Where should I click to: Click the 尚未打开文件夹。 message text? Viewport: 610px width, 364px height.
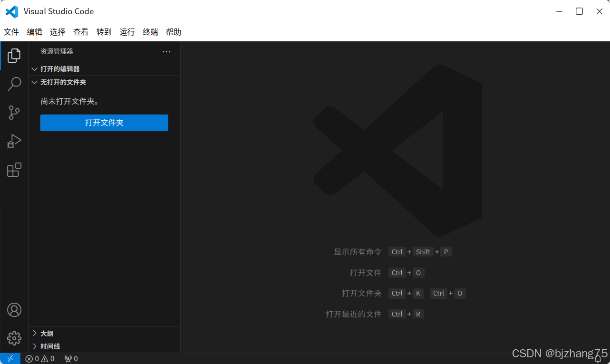(70, 101)
